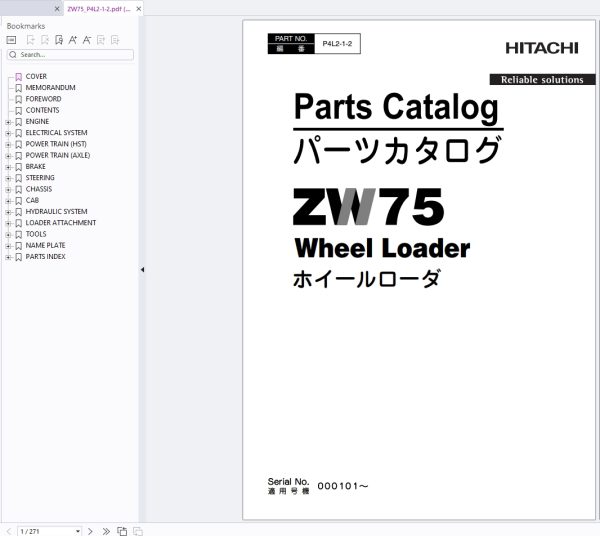
Task: Click the serial number 000101~ text
Action: pos(343,486)
